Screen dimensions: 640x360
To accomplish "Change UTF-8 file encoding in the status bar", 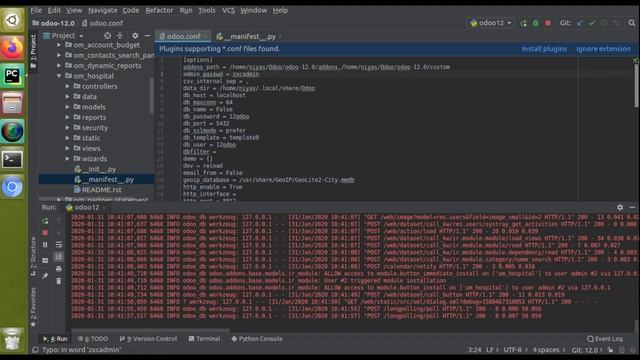I will pyautogui.click(x=515, y=350).
